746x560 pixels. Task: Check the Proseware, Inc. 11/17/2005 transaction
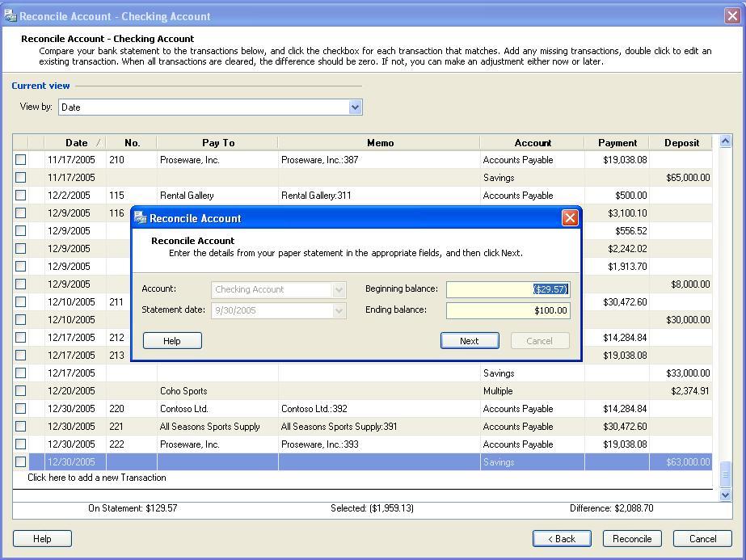pos(21,160)
